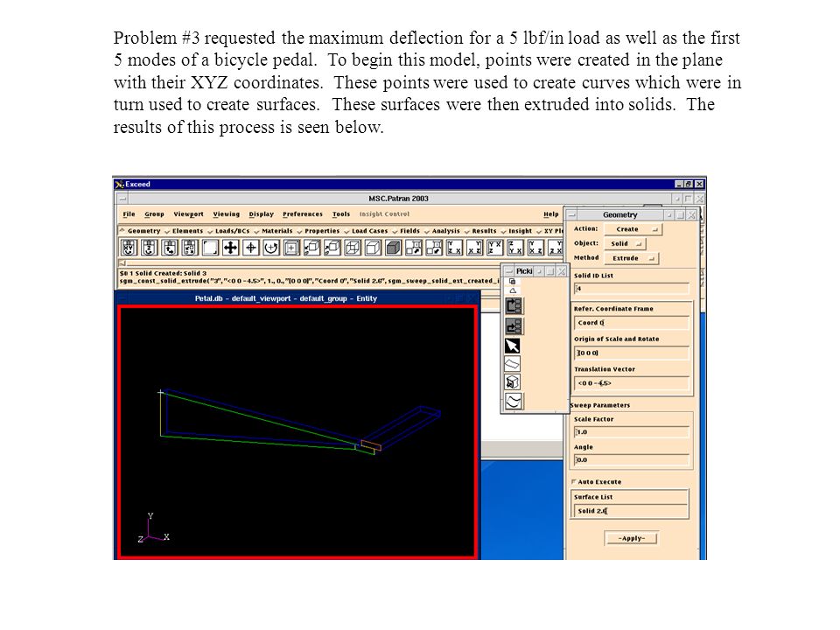This screenshot has width=840, height=630.
Task: Open the Tools menu
Action: click(340, 214)
